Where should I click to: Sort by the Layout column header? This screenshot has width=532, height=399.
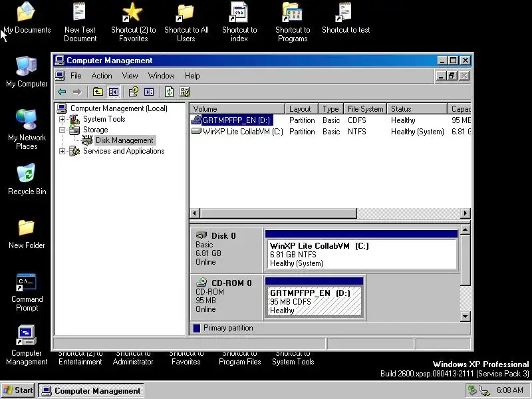pos(301,109)
